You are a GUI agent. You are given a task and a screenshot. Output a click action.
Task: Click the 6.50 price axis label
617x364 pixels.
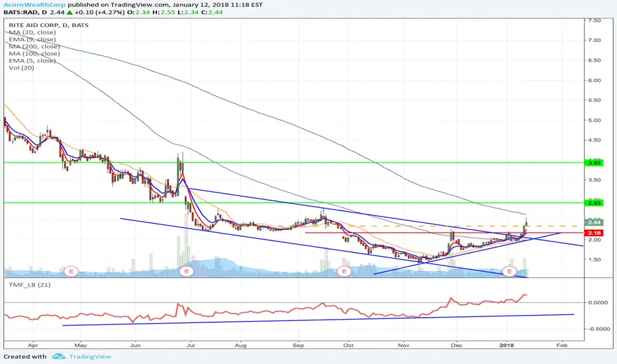click(594, 60)
